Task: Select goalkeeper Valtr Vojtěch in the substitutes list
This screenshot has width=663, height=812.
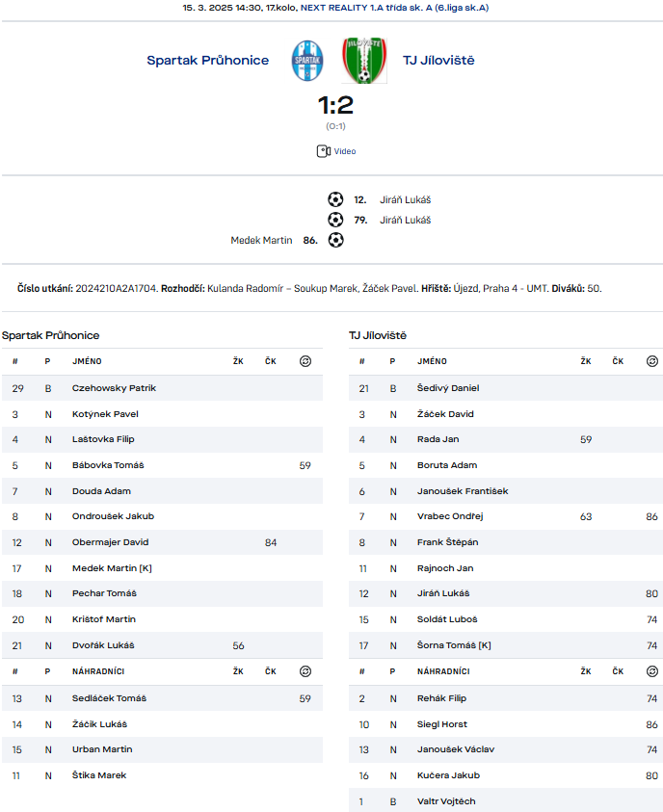Action: tap(446, 801)
